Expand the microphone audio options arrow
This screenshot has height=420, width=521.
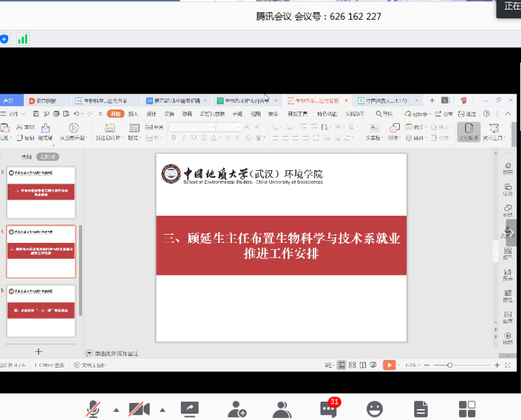pyautogui.click(x=116, y=410)
